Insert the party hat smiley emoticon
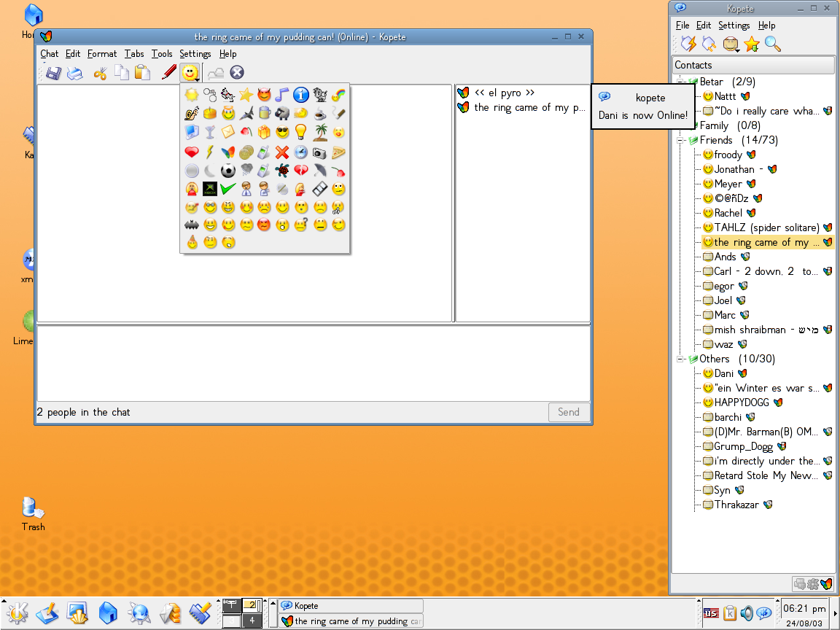 pyautogui.click(x=192, y=243)
